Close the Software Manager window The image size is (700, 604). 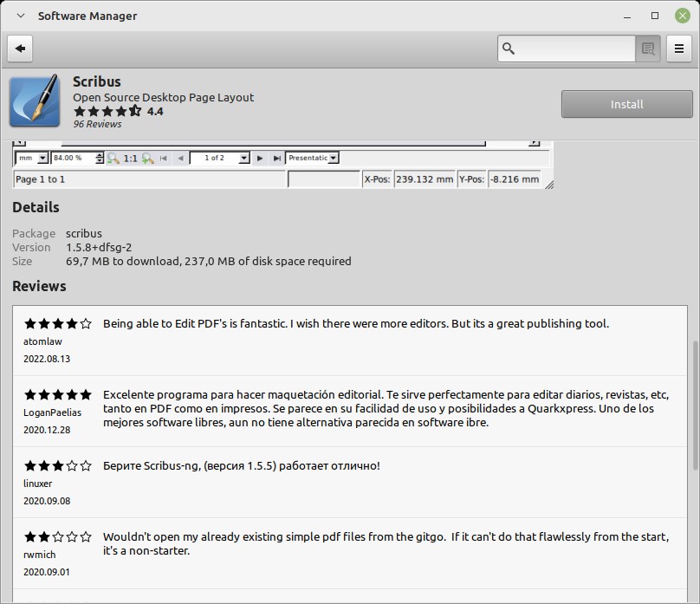click(682, 16)
